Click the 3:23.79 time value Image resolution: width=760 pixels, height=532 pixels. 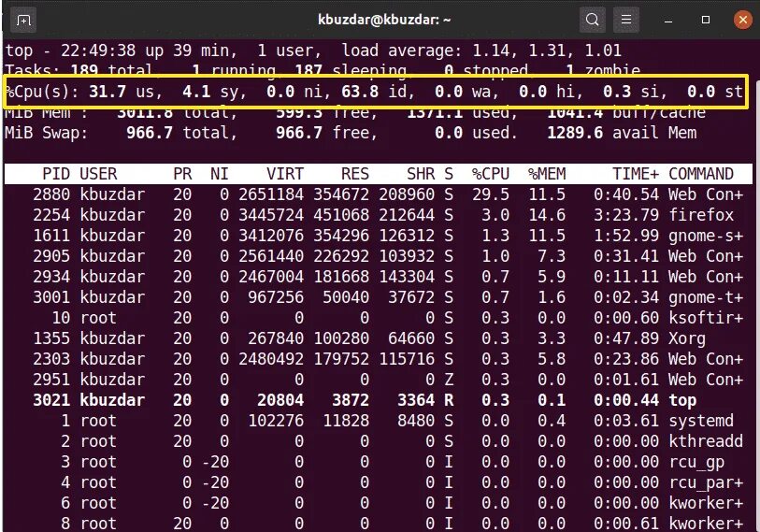point(626,215)
